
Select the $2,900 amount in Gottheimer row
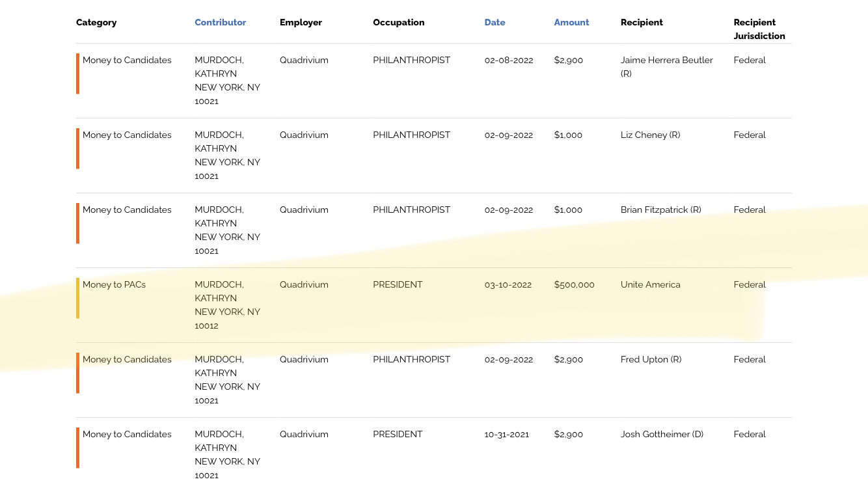pyautogui.click(x=568, y=434)
